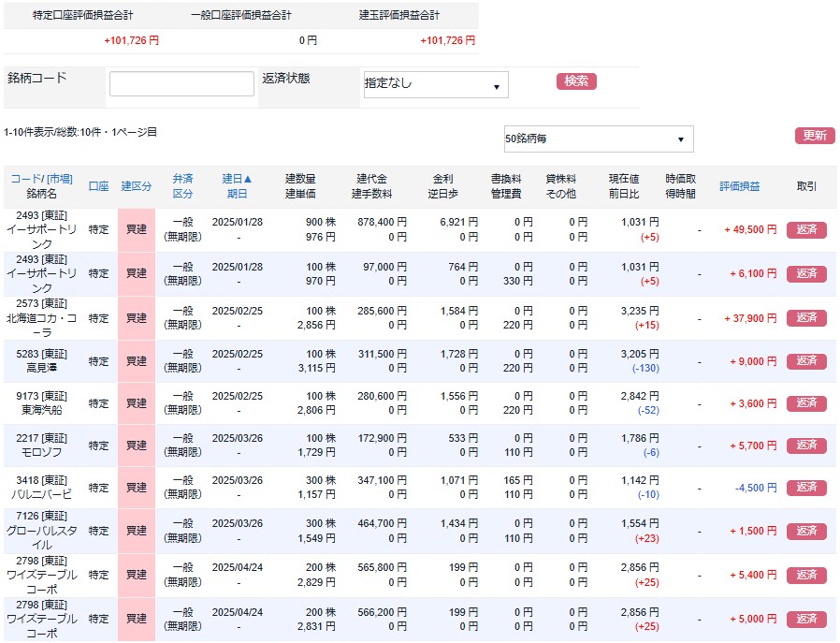This screenshot has width=840, height=643.
Task: Click 返済 for モロゾフ row
Action: click(x=806, y=446)
